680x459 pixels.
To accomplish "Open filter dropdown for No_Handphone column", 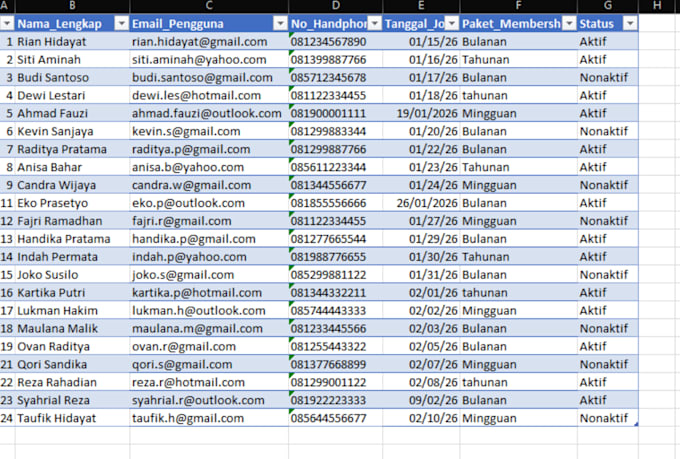I will [x=375, y=23].
